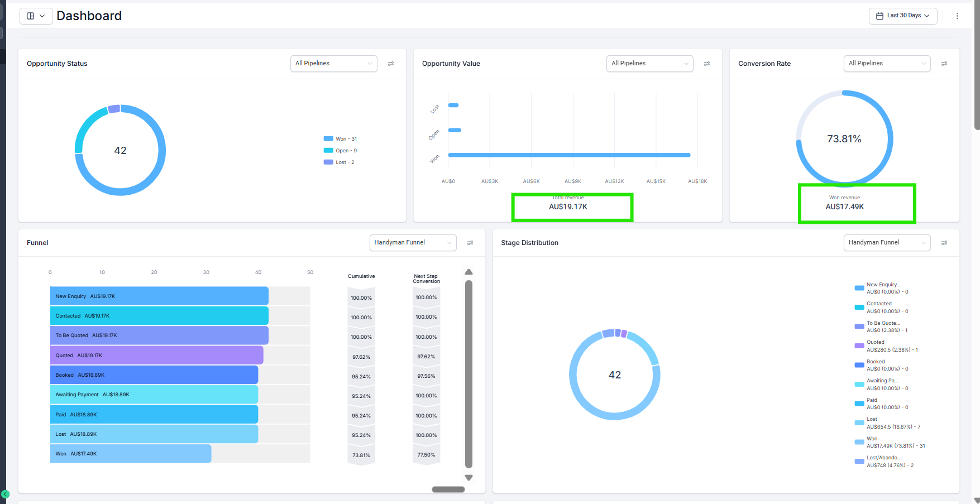Toggle Quoted AU$280.5 stage legend entry

(887, 346)
